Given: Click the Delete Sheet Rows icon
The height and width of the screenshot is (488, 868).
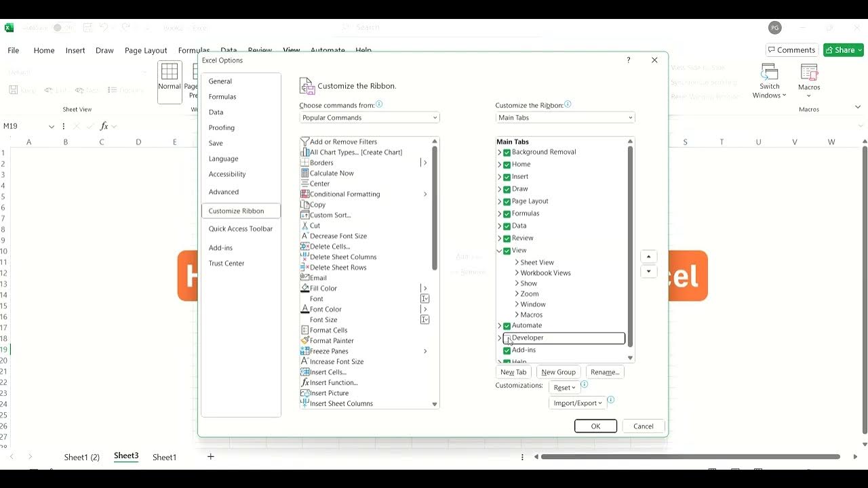Looking at the screenshot, I should pyautogui.click(x=304, y=267).
